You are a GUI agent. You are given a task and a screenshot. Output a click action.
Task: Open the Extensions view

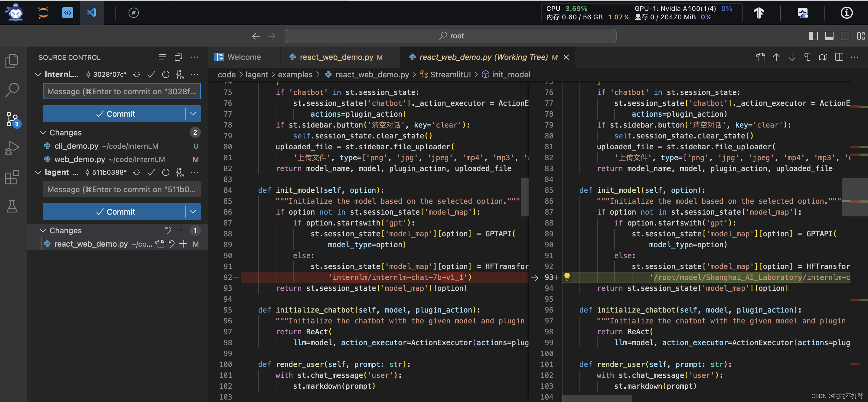(12, 177)
